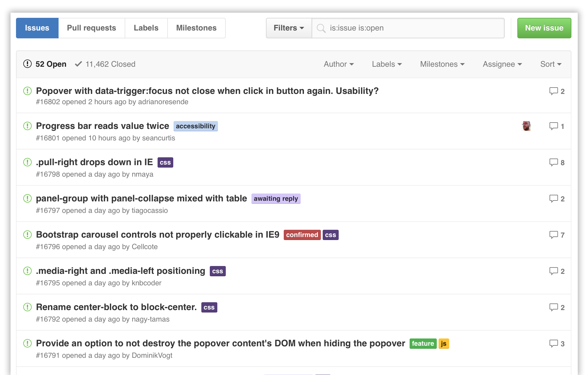Image resolution: width=588 pixels, height=375 pixels.
Task: Click the accessibility label on #16801
Action: click(195, 126)
